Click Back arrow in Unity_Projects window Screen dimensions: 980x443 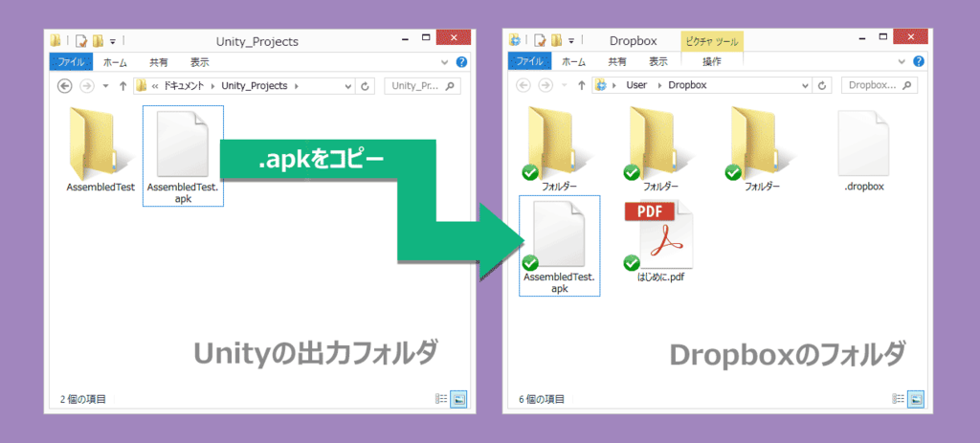64,85
